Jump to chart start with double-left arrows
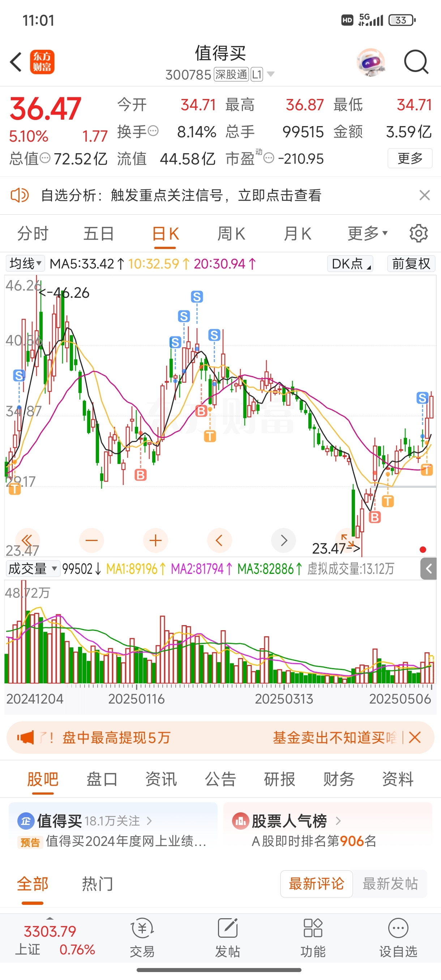The height and width of the screenshot is (980, 441). 27,540
